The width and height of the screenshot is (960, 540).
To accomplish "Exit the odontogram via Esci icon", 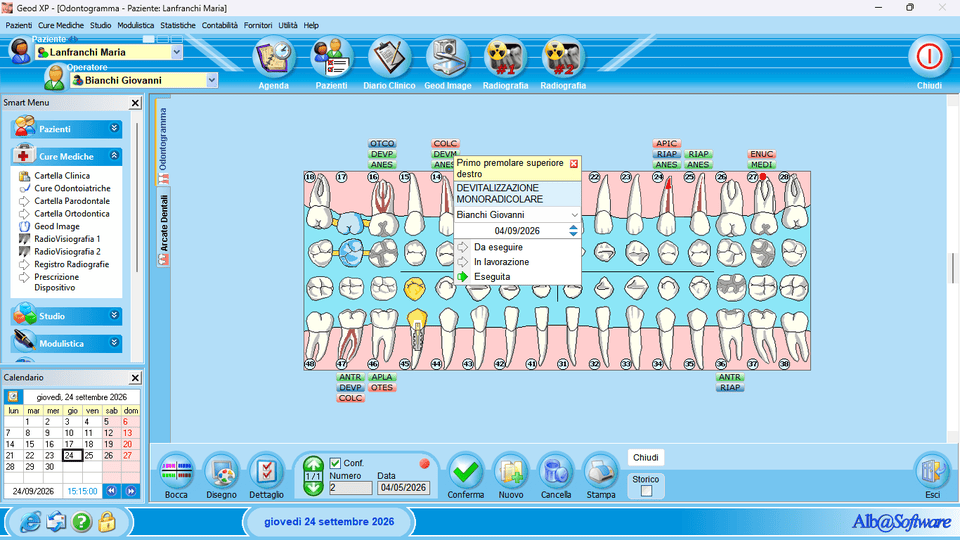I will (932, 471).
